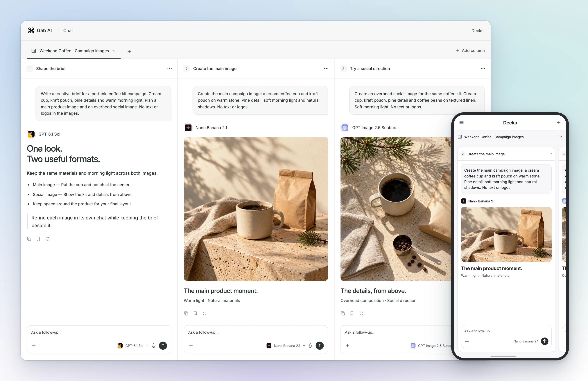Open the GPT Image 2.5 Sunburst model selector
The height and width of the screenshot is (381, 588).
coord(431,345)
